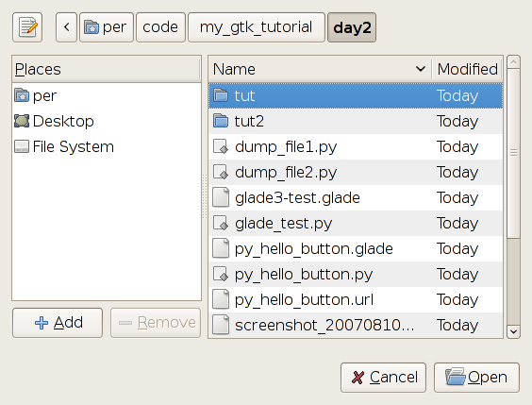Sort files by the Name column arrow
The width and height of the screenshot is (532, 405).
(421, 69)
